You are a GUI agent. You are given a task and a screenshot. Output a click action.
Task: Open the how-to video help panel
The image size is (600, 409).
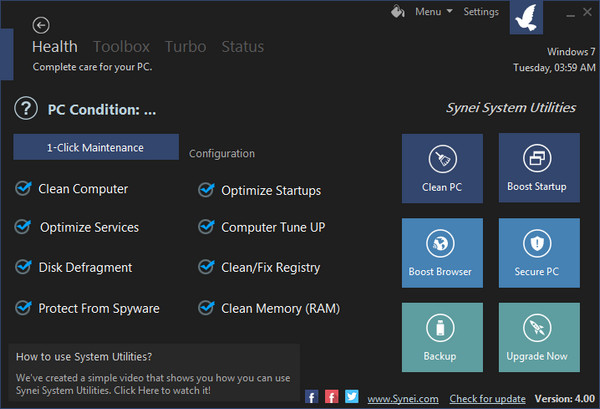(x=150, y=371)
